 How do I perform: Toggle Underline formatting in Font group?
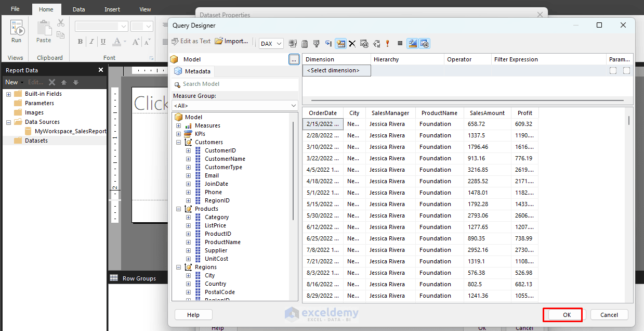point(103,42)
